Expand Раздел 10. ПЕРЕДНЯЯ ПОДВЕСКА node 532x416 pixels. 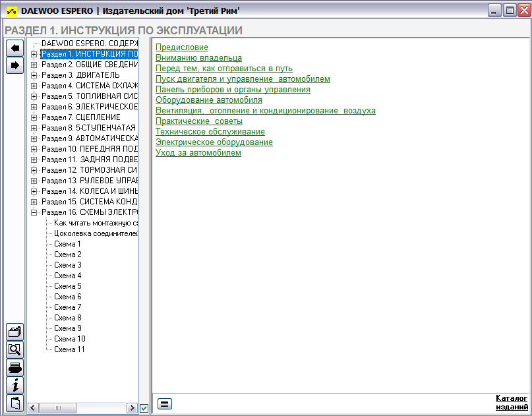click(x=34, y=149)
